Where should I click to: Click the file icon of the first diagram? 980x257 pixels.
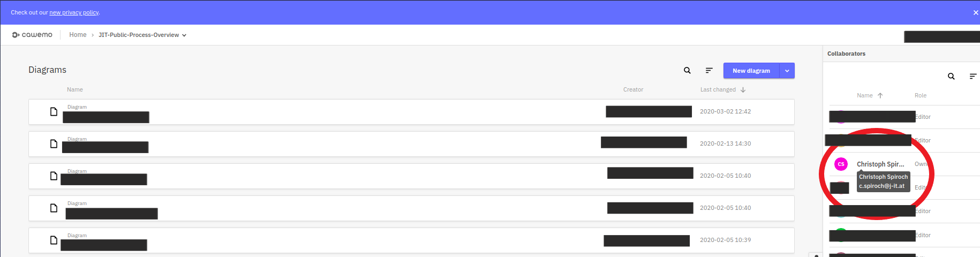[54, 112]
